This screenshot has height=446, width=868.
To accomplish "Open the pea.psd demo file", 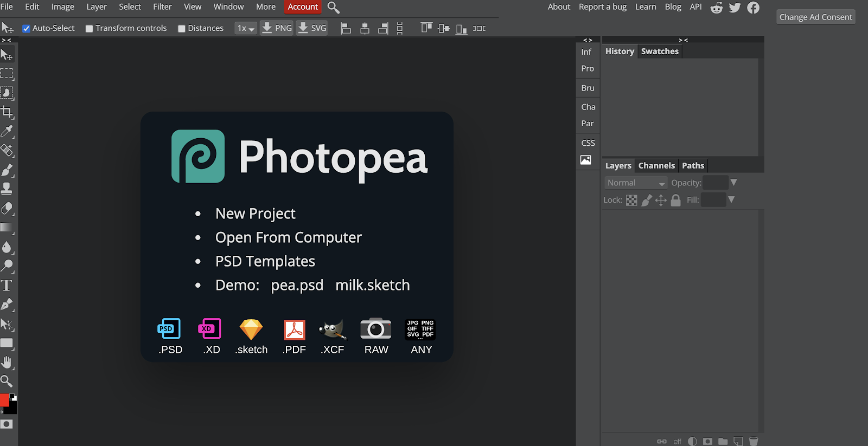I will point(297,285).
